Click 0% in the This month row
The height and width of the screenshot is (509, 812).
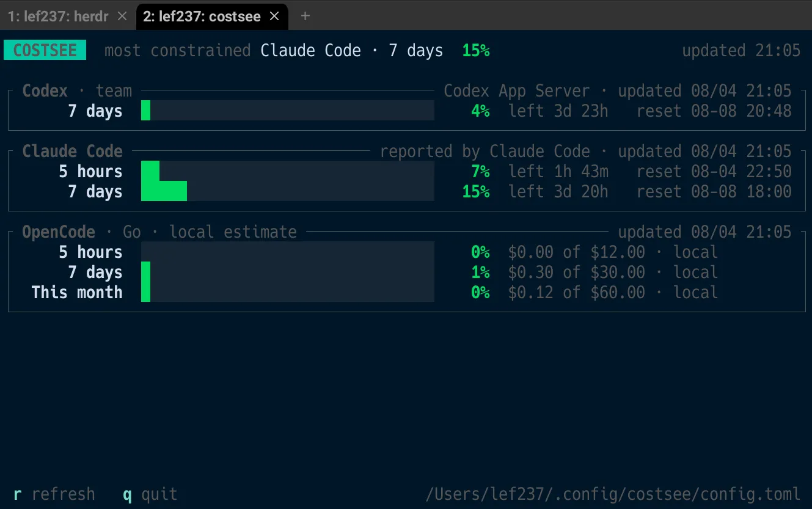pos(480,293)
